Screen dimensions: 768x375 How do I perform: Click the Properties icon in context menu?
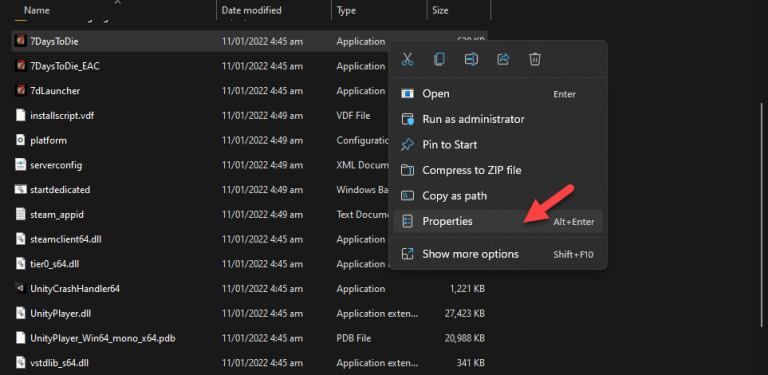pyautogui.click(x=407, y=221)
